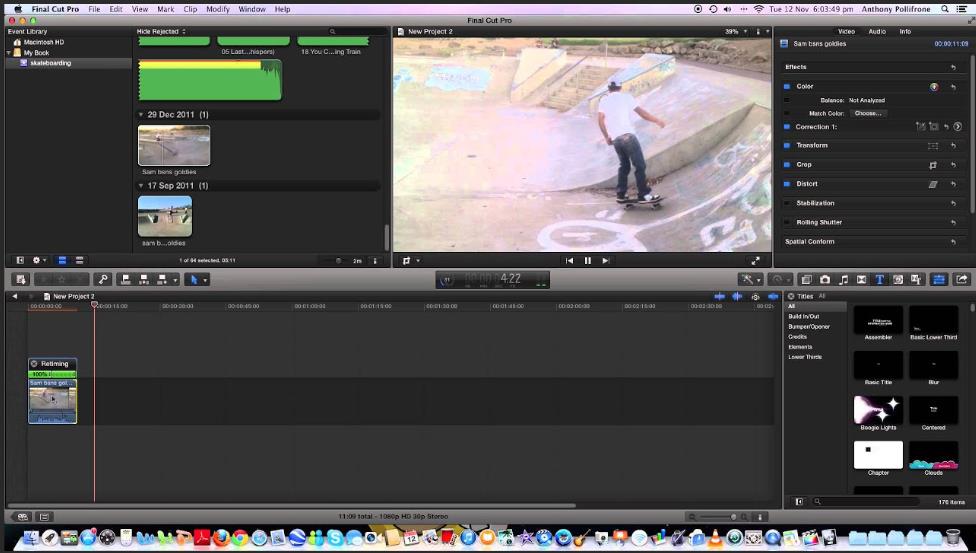The image size is (976, 553).
Task: Open the Effects Browser icon
Action: 807,280
